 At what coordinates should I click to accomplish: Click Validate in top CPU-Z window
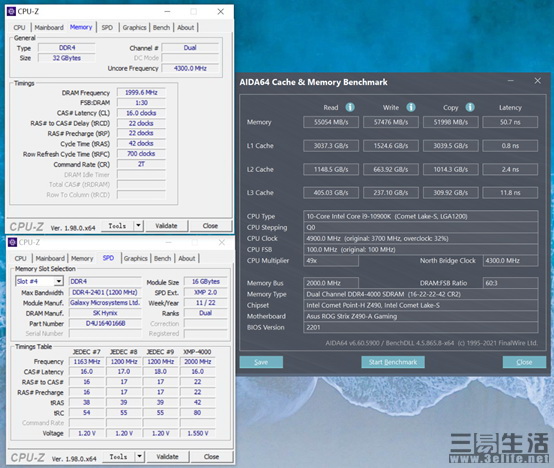pyautogui.click(x=166, y=225)
